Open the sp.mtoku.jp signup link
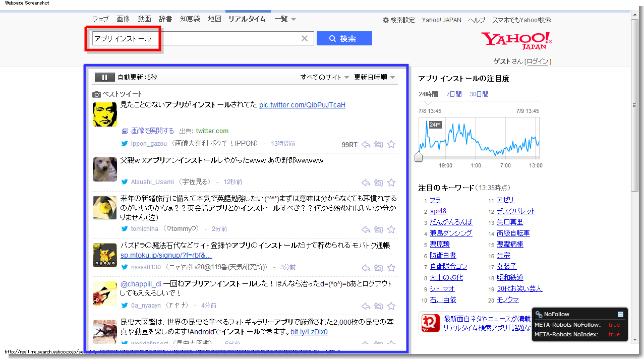The width and height of the screenshot is (644, 359). 166,255
